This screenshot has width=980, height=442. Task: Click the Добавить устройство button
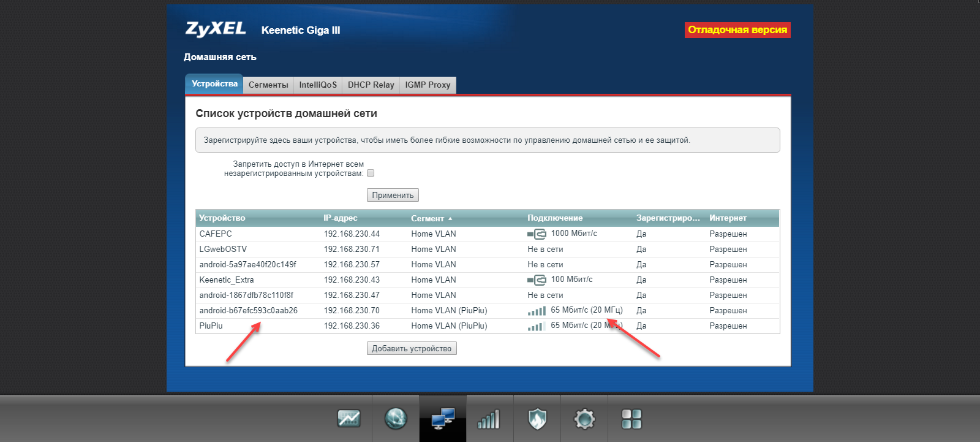coord(412,348)
